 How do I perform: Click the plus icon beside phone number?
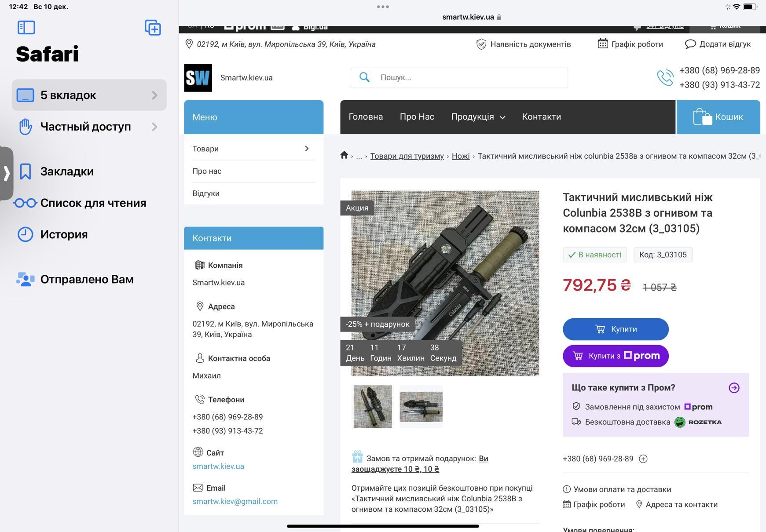(643, 459)
